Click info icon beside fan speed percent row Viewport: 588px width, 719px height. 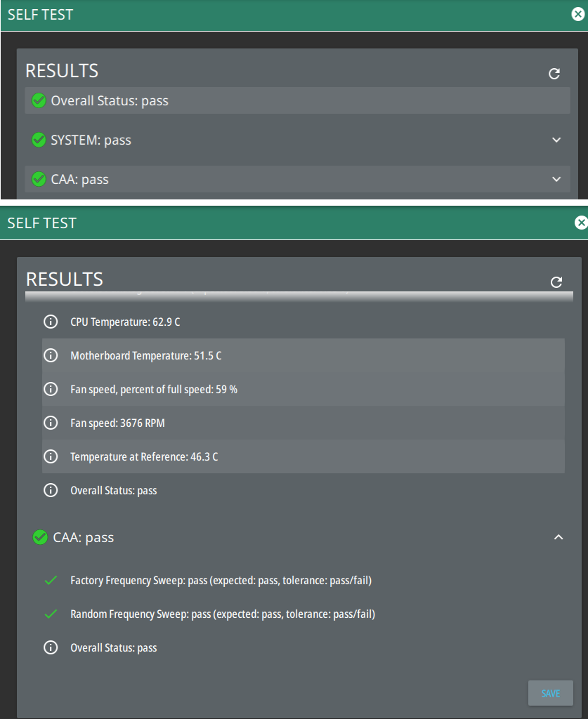pyautogui.click(x=51, y=390)
